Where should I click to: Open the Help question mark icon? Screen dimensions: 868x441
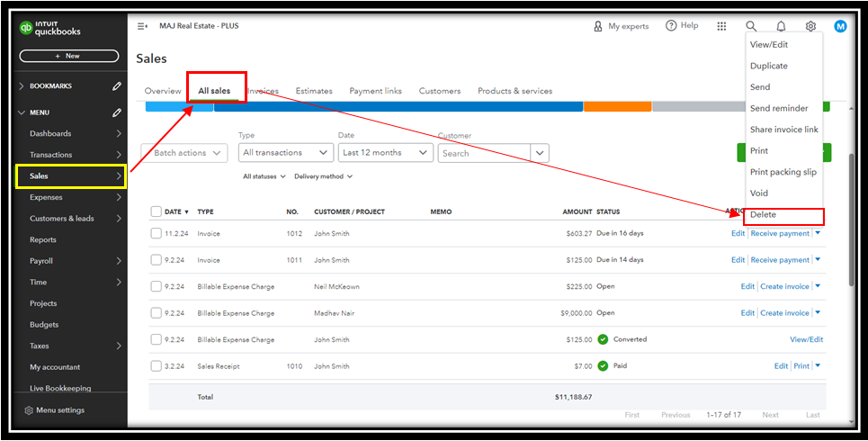coord(672,25)
